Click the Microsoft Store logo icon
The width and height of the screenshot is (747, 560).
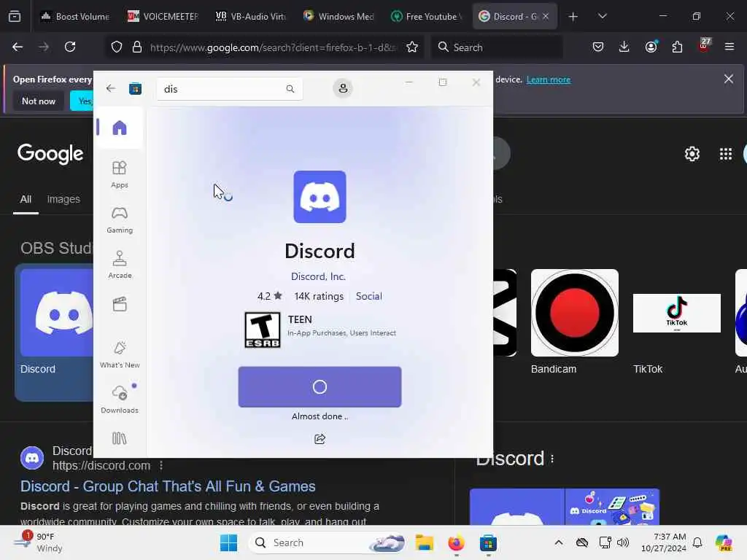coord(135,88)
